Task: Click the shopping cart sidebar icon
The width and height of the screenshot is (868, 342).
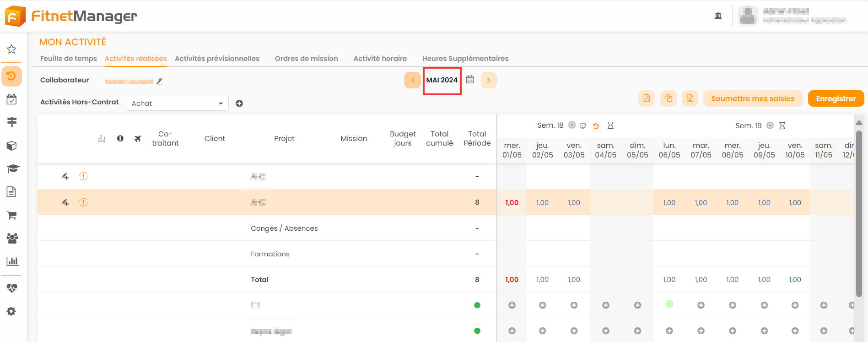Action: click(x=12, y=215)
